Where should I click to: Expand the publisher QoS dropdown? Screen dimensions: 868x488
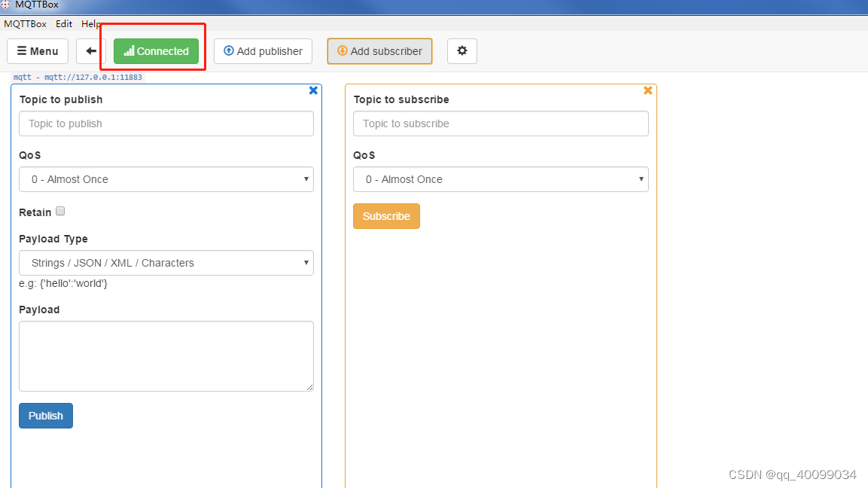[166, 179]
